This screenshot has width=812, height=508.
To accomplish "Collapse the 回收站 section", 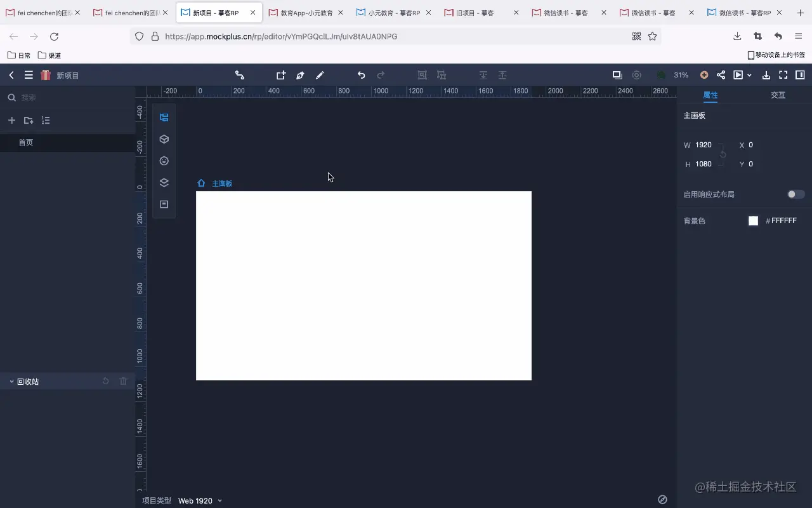I will click(x=11, y=382).
